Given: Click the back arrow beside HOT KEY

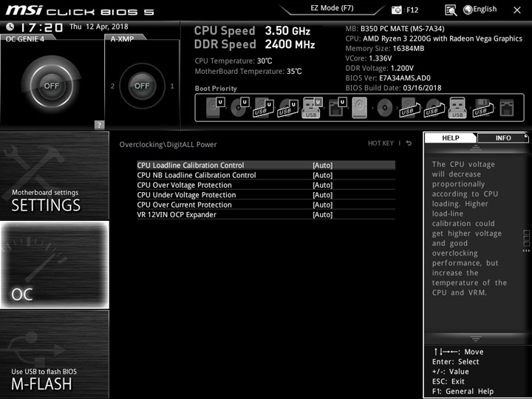Looking at the screenshot, I should [409, 143].
